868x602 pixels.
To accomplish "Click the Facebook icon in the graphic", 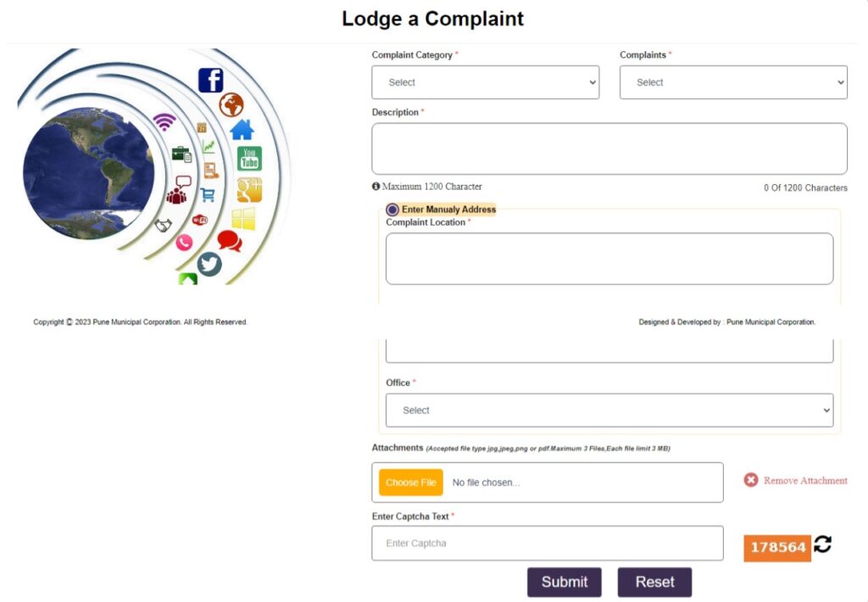I will pyautogui.click(x=210, y=81).
